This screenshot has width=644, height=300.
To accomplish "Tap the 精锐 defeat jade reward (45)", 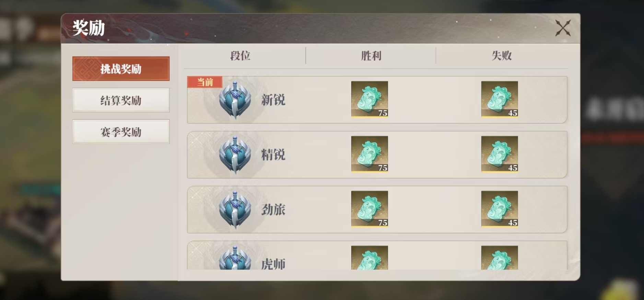I will [x=500, y=154].
